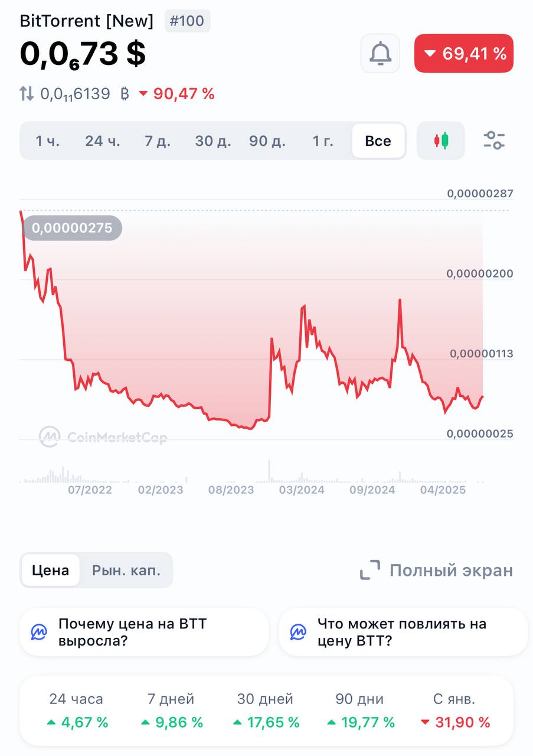Tap AI icon beside "Почему цена на BTT выросла?"
The width and height of the screenshot is (533, 756).
[40, 633]
